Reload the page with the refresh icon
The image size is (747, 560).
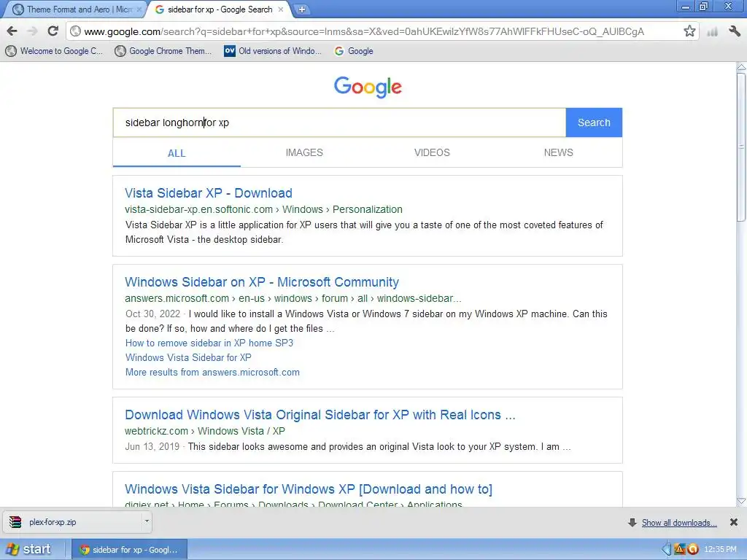coord(53,31)
